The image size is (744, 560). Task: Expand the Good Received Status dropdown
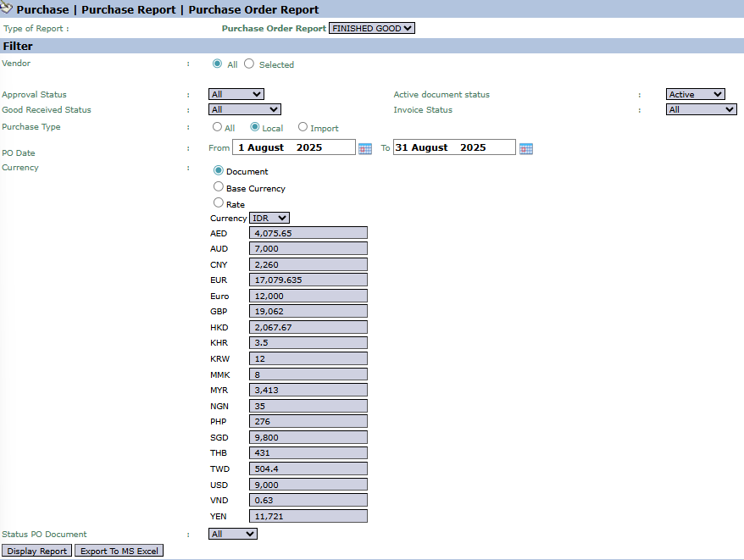tap(244, 109)
